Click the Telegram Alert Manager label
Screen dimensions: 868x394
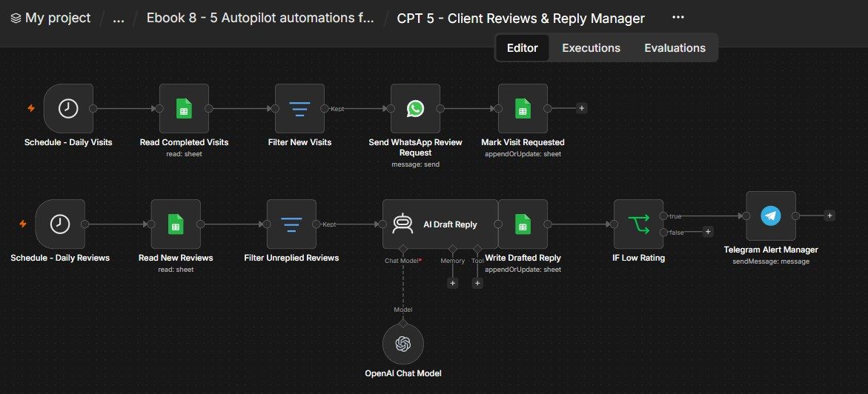[x=771, y=250]
